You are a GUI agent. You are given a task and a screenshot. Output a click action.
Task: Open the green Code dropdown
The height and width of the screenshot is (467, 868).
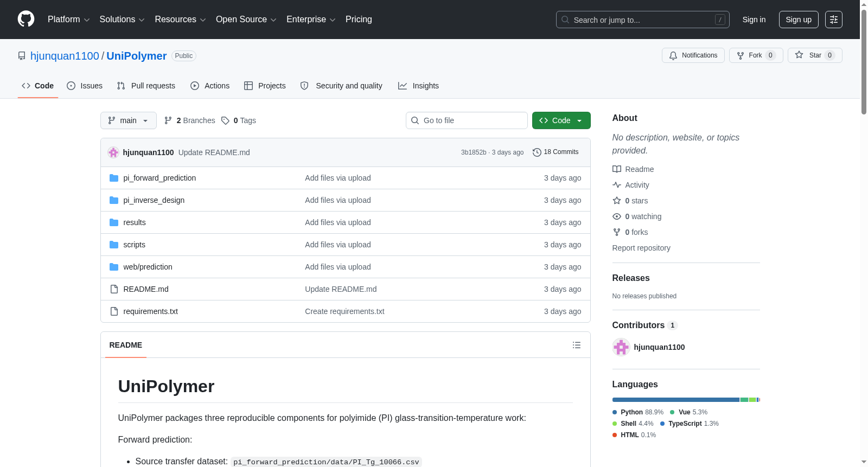point(561,120)
